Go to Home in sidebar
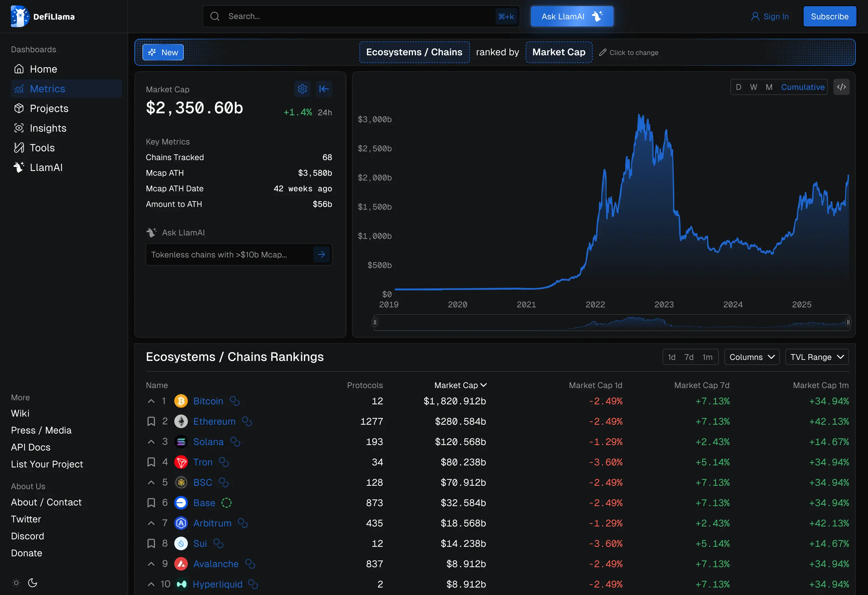The width and height of the screenshot is (868, 595). click(x=66, y=69)
